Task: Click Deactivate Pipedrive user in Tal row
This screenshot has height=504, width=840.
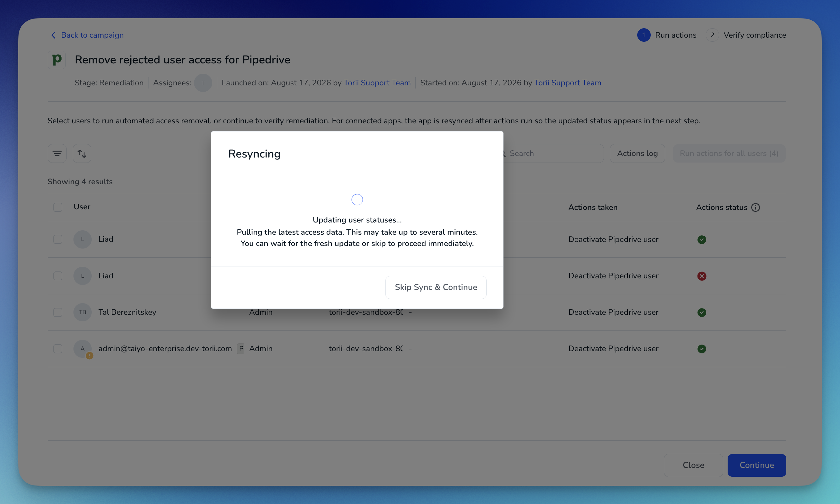Action: point(613,312)
